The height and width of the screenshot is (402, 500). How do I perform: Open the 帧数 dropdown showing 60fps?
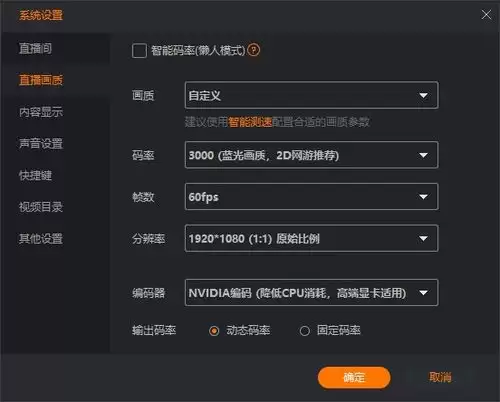click(311, 197)
